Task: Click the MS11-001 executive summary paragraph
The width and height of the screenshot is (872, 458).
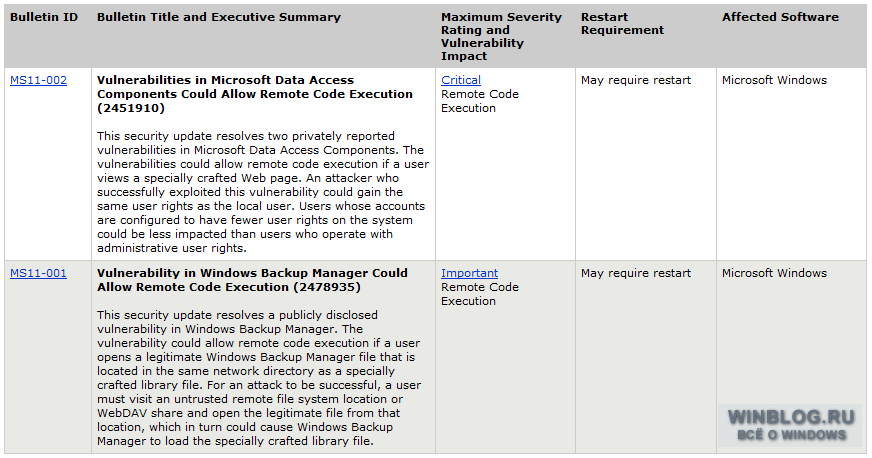Action: 259,378
